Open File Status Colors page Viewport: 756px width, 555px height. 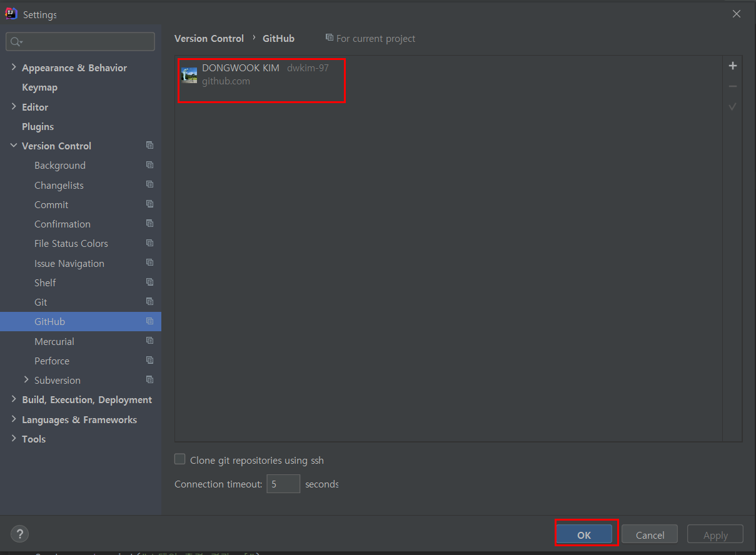point(71,243)
